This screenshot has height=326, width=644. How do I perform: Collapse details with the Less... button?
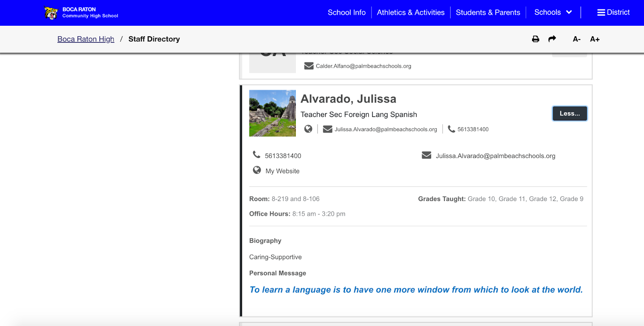[x=570, y=113]
